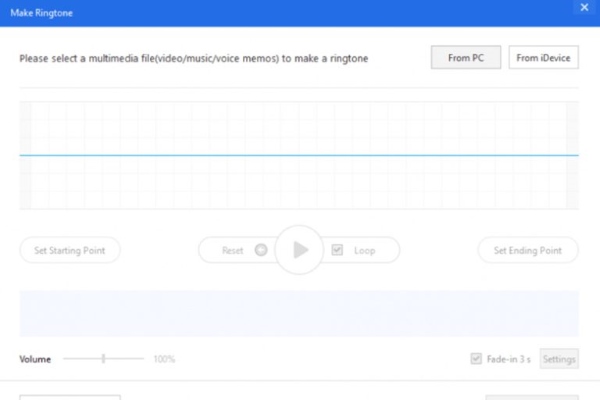Open fade-in Settings
600x400 pixels.
pos(559,358)
